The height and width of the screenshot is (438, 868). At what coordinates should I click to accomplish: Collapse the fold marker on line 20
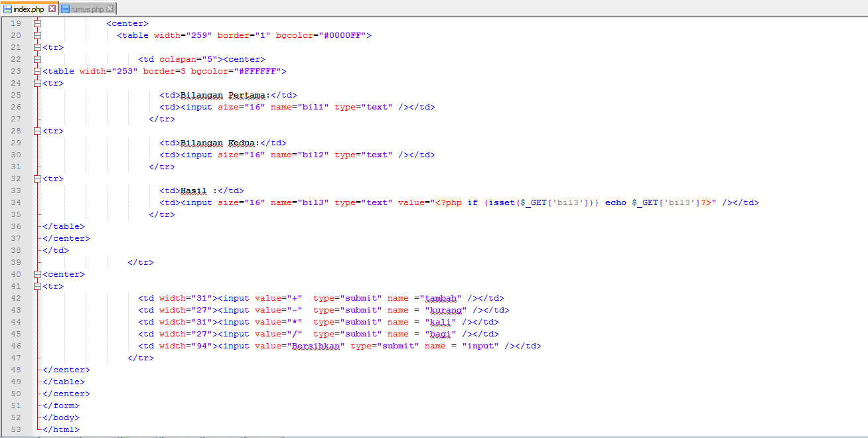click(37, 35)
